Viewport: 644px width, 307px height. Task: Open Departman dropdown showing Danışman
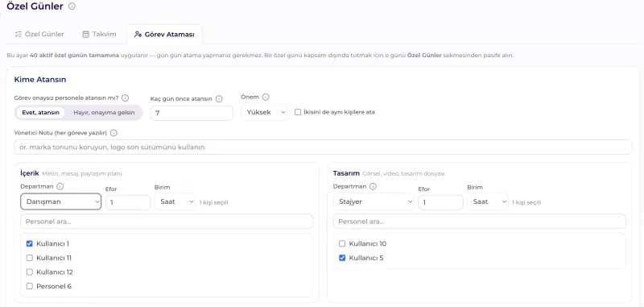coord(61,201)
